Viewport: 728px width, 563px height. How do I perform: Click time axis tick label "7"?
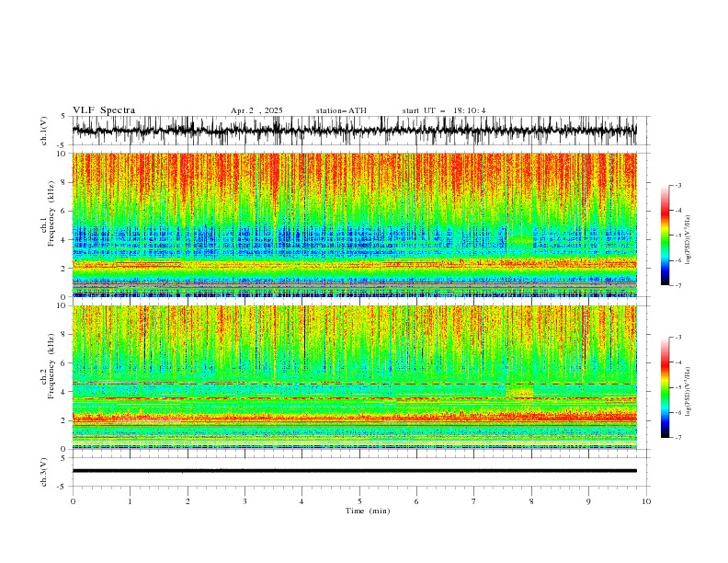point(474,501)
